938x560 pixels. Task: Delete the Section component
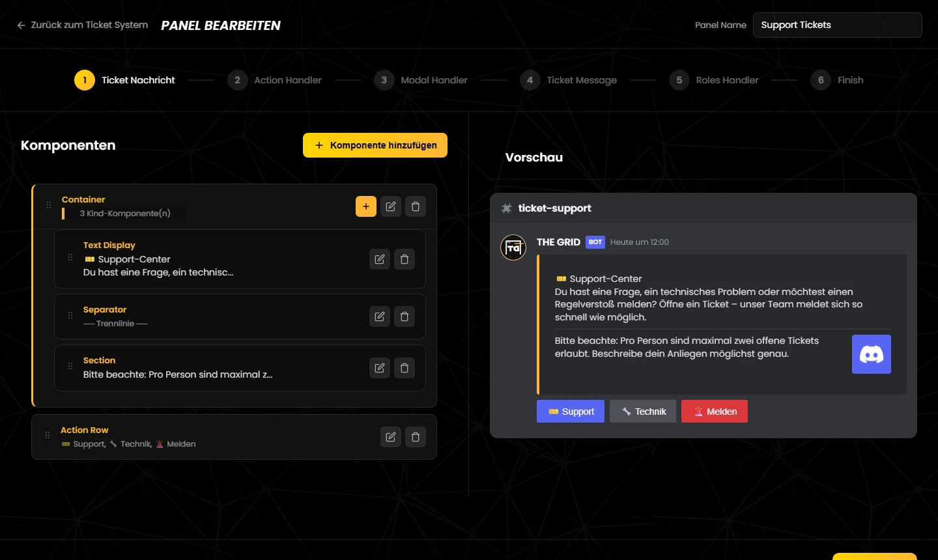click(x=405, y=368)
